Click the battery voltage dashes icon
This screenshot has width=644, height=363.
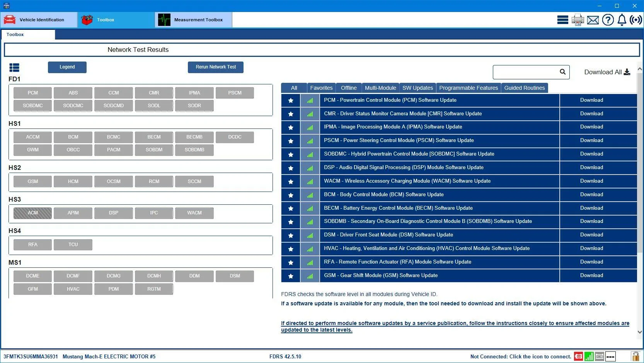(610, 356)
